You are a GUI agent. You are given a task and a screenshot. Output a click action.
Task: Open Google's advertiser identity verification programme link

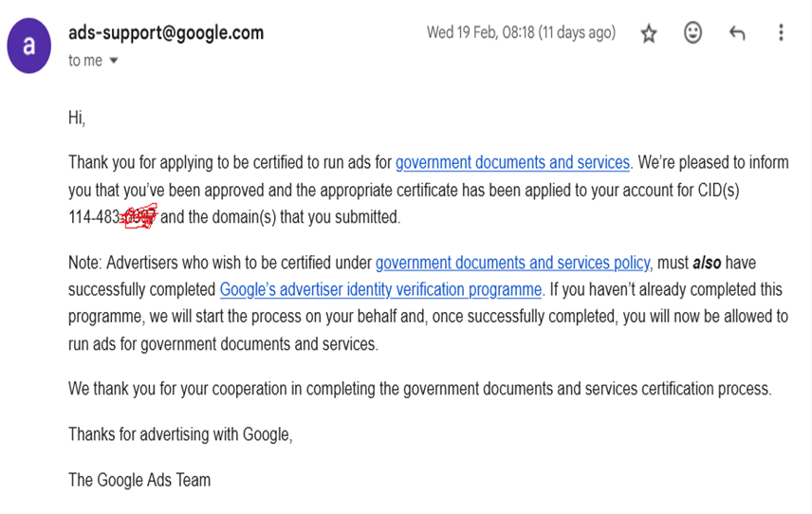(x=380, y=289)
